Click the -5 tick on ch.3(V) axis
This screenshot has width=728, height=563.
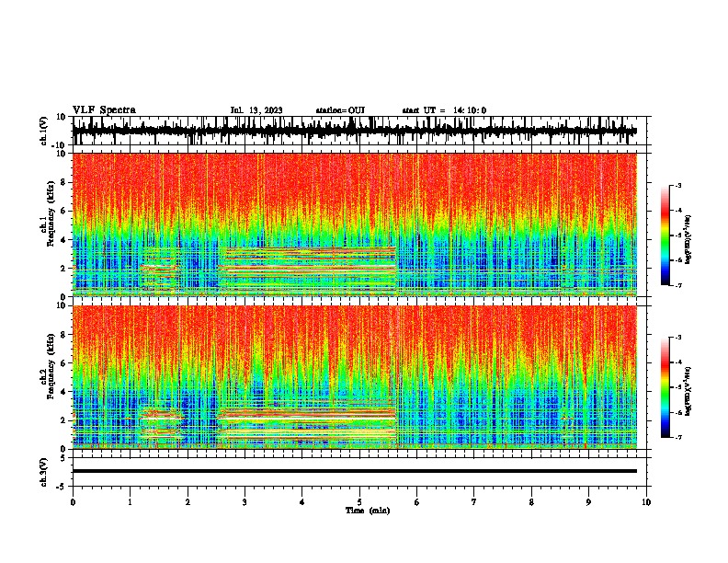pos(63,487)
